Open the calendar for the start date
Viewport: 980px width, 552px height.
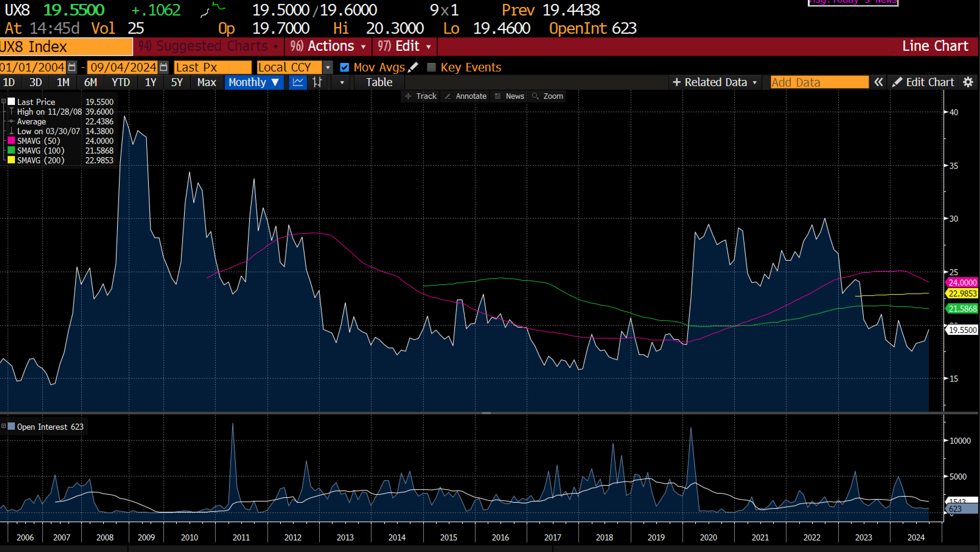(72, 67)
